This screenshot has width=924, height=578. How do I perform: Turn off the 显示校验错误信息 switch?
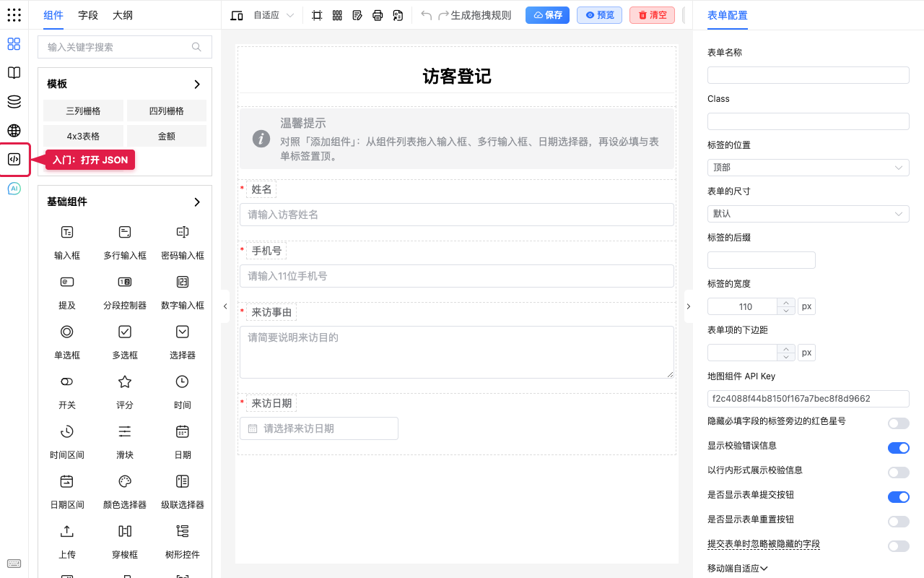point(899,448)
